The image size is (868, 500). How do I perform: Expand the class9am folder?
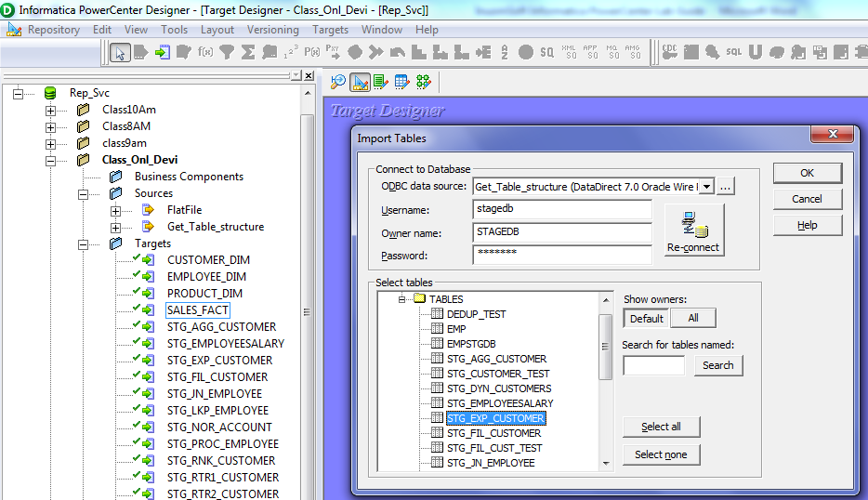pos(50,144)
